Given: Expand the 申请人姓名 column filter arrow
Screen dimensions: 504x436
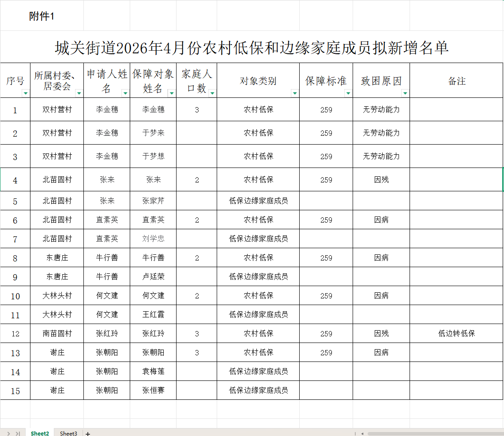Looking at the screenshot, I should 125,93.
